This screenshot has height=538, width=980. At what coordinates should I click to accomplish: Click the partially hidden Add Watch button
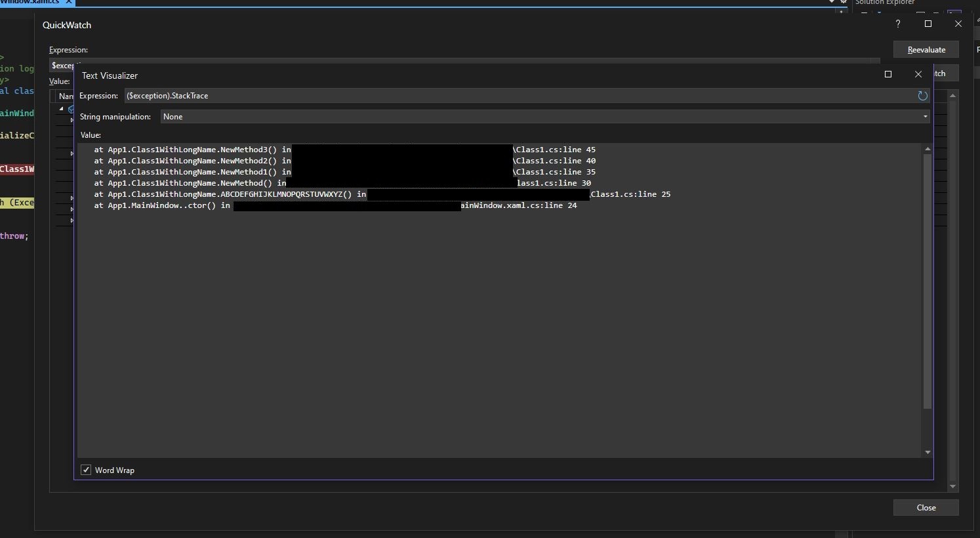tap(946, 73)
